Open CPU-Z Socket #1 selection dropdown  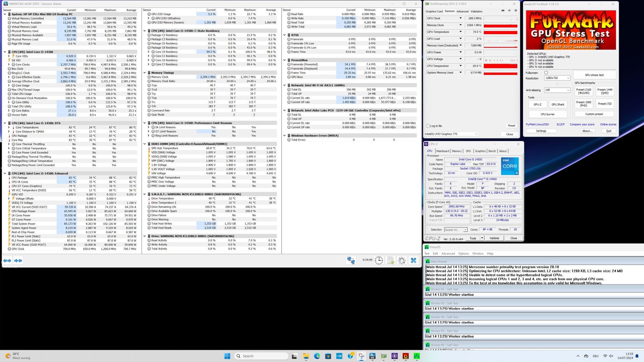point(455,230)
